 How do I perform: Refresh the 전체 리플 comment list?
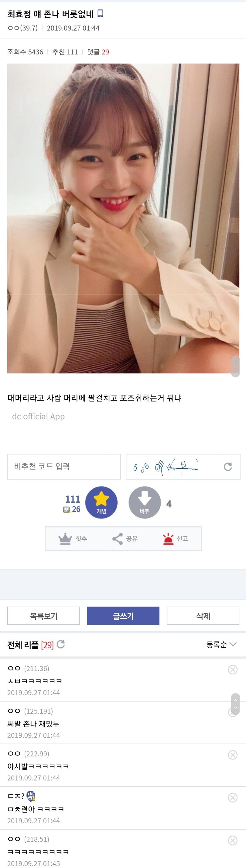61,644
